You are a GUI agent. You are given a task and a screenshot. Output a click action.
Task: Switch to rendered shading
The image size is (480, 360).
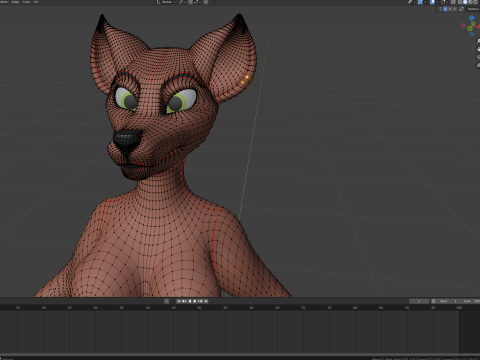coord(476,2)
